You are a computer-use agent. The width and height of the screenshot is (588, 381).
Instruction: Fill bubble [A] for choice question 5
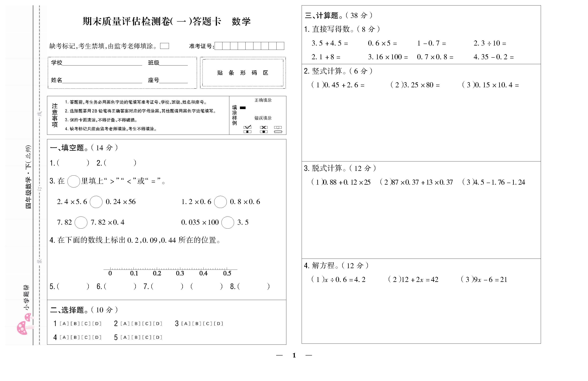pos(125,337)
